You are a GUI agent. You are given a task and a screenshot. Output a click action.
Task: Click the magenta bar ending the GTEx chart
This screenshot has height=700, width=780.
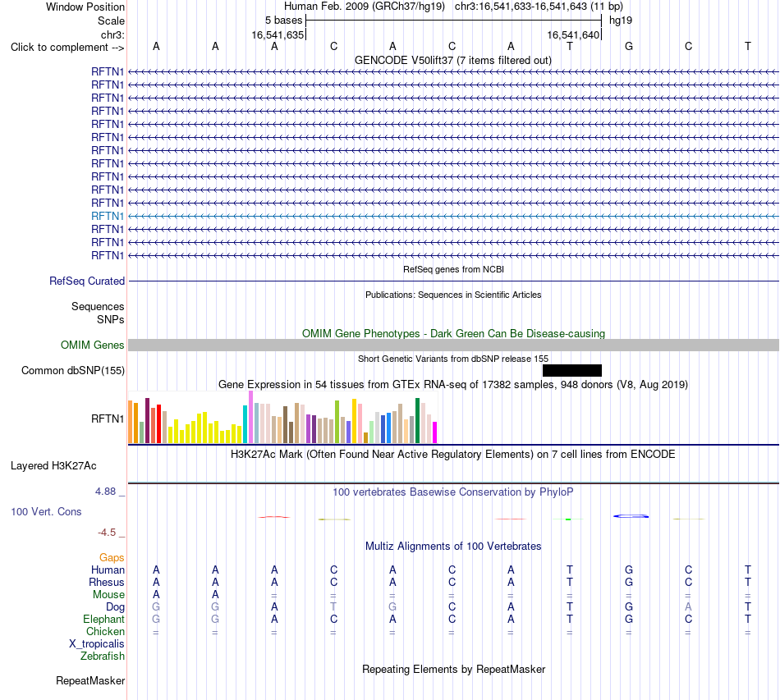coord(435,432)
